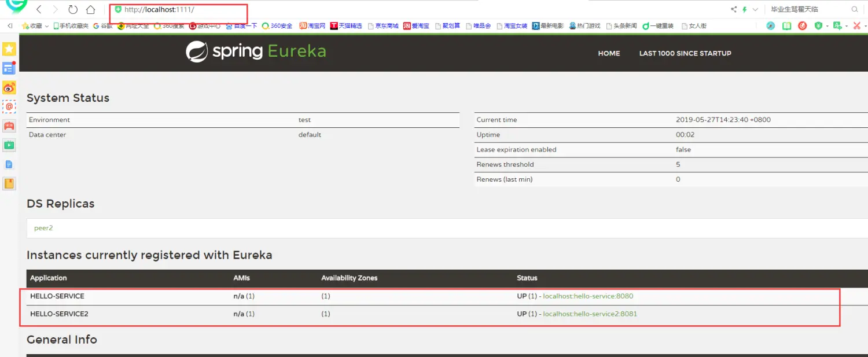The height and width of the screenshot is (357, 868).
Task: Open the 热门游戏 bookmark
Action: click(x=584, y=26)
